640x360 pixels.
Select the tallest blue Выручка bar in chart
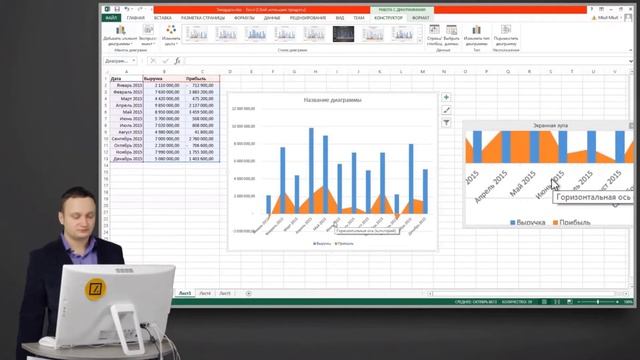(x=311, y=171)
